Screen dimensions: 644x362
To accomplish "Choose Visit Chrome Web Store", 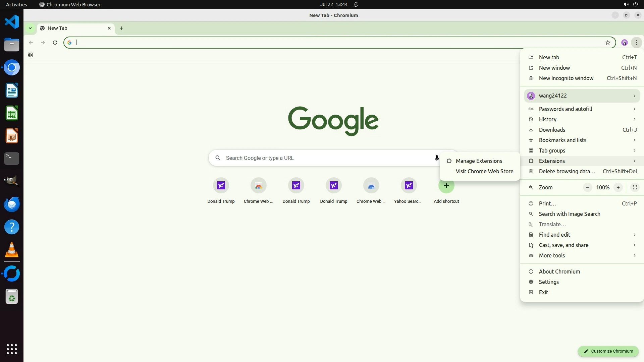I will tap(484, 171).
